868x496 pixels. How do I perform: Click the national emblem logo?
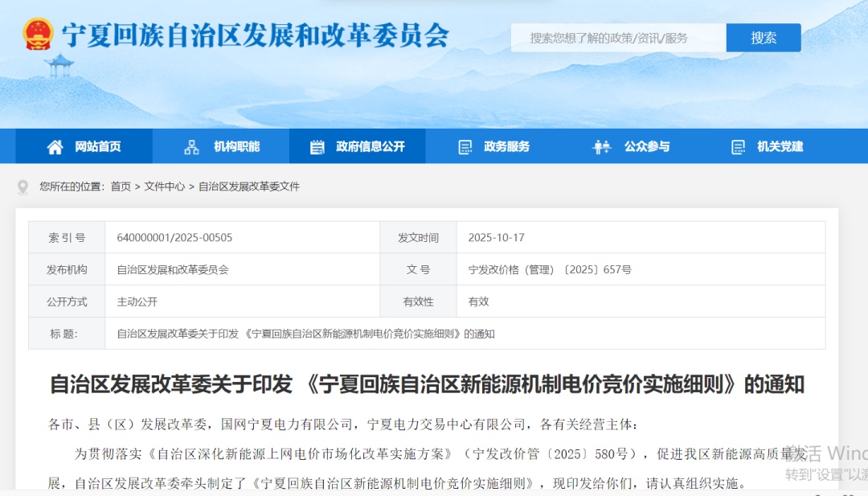click(x=38, y=35)
